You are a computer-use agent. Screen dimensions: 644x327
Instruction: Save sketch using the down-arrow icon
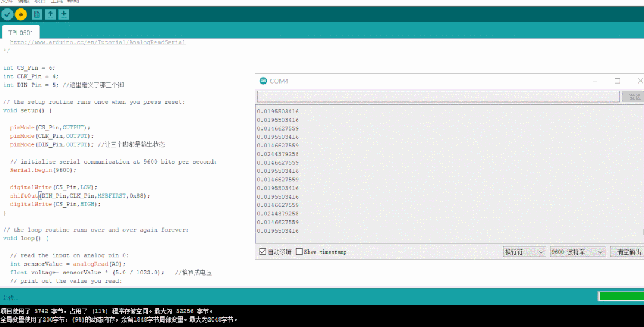pos(64,14)
